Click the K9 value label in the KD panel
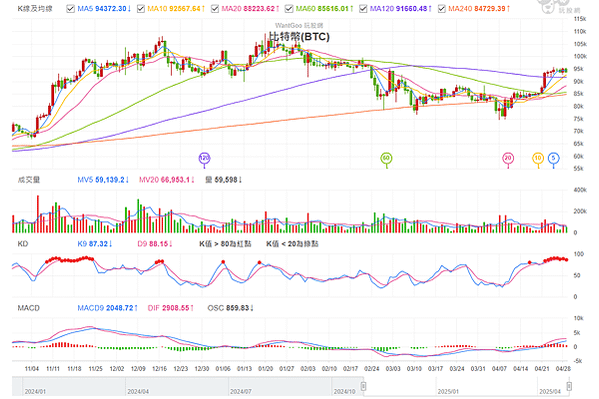Viewport: 599px width, 399px height. (95, 244)
